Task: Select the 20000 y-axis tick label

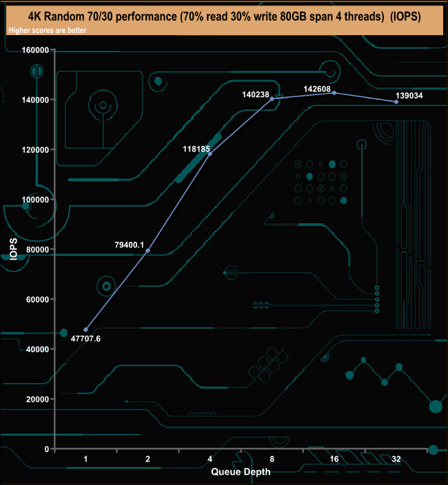Action: pos(37,400)
